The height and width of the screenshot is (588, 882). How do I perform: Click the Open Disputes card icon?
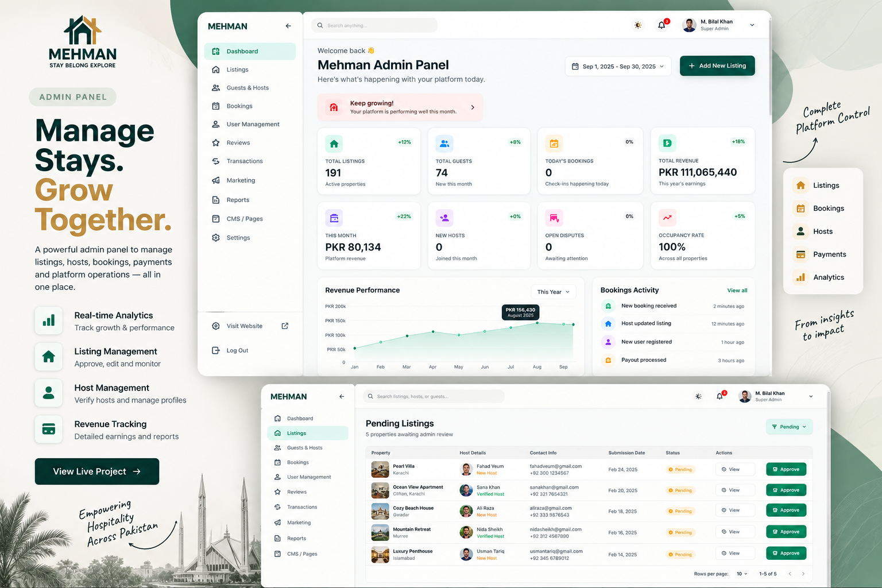[x=554, y=218]
